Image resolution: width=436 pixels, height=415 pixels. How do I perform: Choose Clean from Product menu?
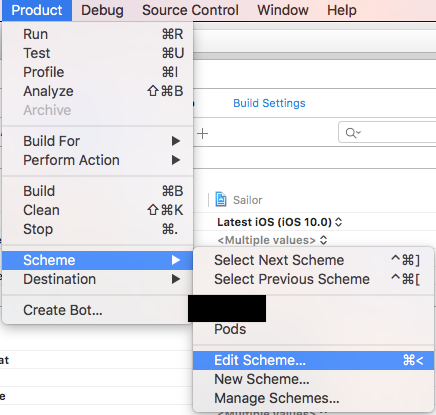97,210
